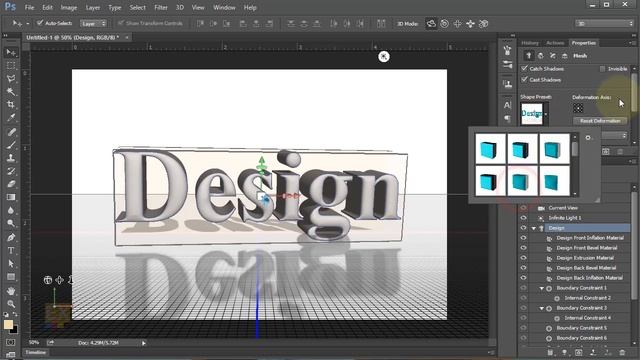640x360 pixels.
Task: Select the Eraser tool
Action: [11, 184]
